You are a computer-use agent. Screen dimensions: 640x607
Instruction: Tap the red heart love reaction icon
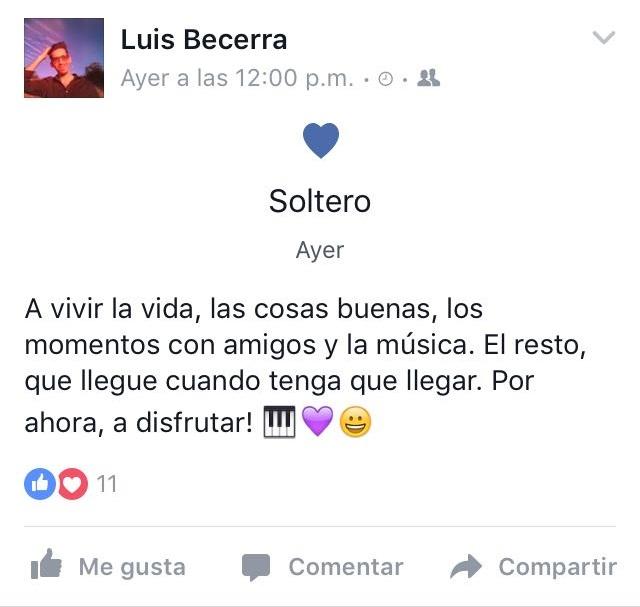pyautogui.click(x=73, y=484)
